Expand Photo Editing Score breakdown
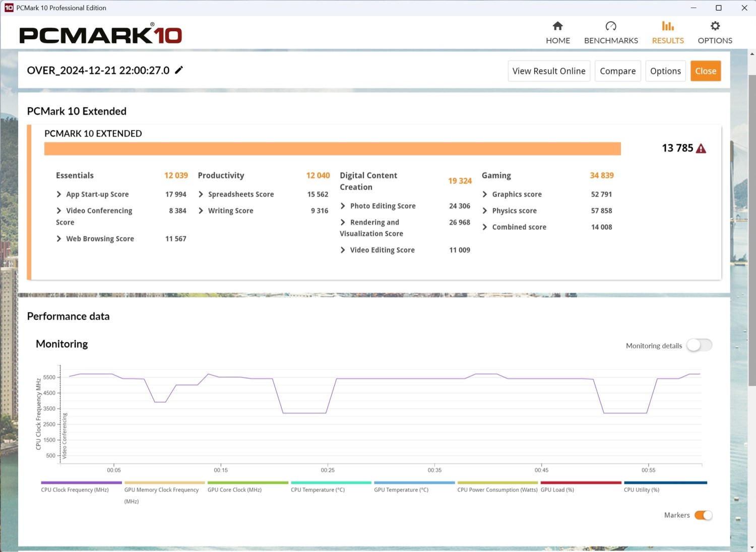 (343, 206)
